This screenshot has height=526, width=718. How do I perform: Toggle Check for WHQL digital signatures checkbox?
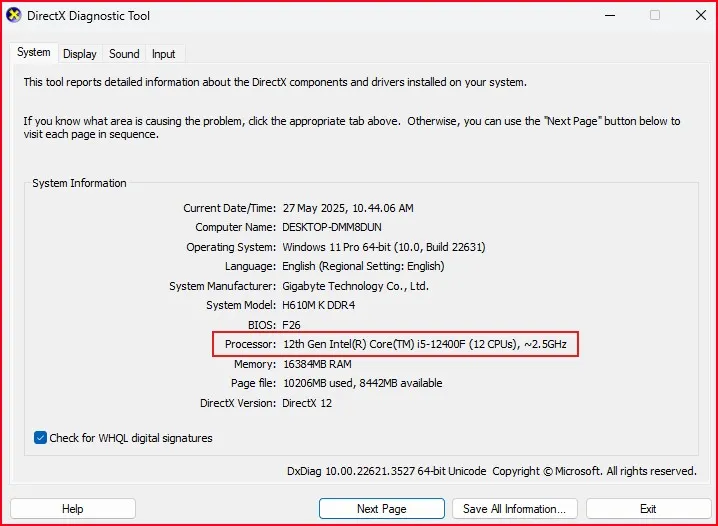click(x=40, y=438)
